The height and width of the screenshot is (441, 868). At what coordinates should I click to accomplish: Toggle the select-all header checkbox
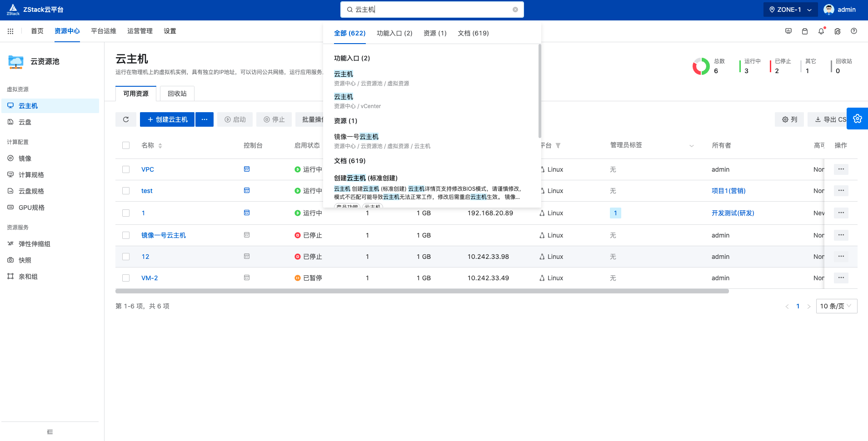tap(126, 145)
